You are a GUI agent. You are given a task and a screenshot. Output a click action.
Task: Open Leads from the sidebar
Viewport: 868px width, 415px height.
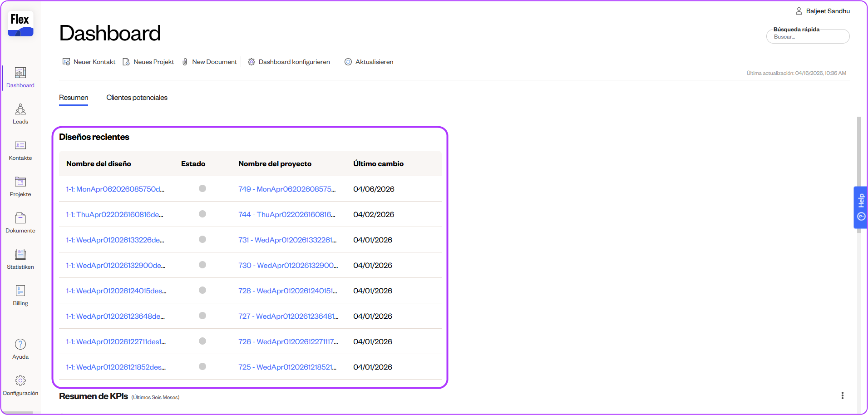[20, 114]
